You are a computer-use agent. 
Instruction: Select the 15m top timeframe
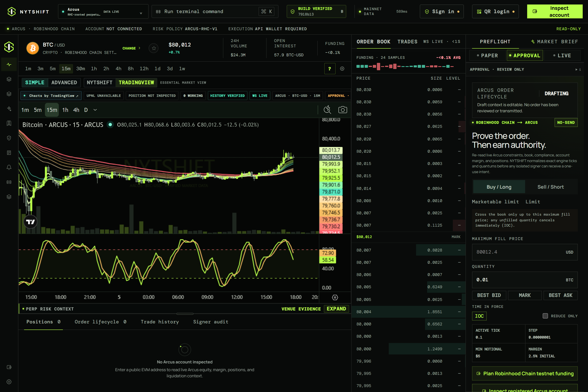66,69
